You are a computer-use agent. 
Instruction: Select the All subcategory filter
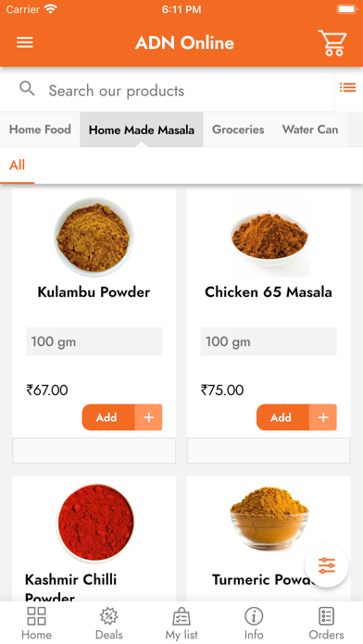pyautogui.click(x=18, y=165)
